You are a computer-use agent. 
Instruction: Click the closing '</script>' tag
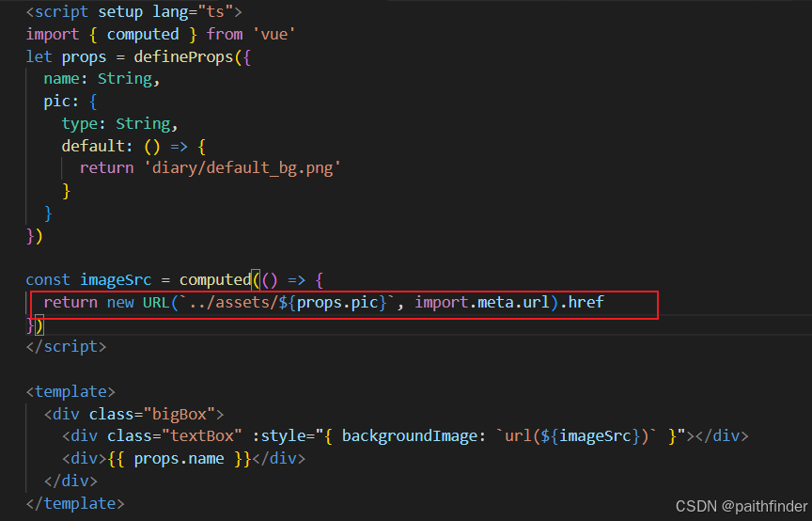[x=67, y=346]
